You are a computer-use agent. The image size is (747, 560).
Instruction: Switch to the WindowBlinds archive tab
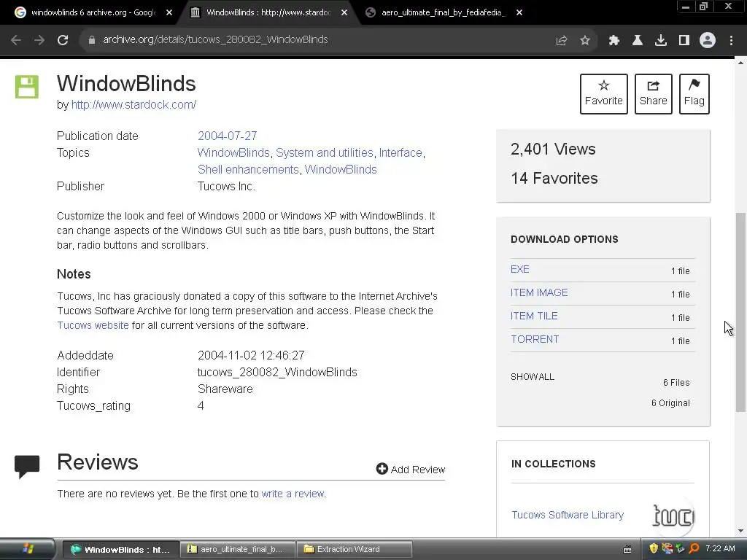point(268,13)
